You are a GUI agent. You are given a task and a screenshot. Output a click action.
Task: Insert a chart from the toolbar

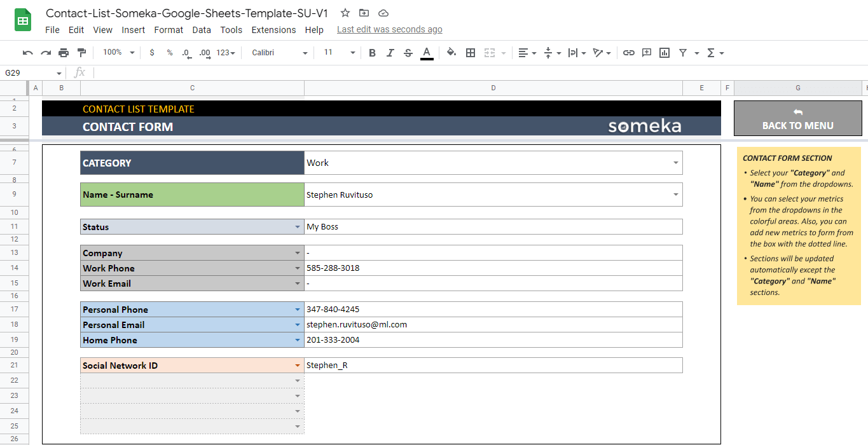664,53
